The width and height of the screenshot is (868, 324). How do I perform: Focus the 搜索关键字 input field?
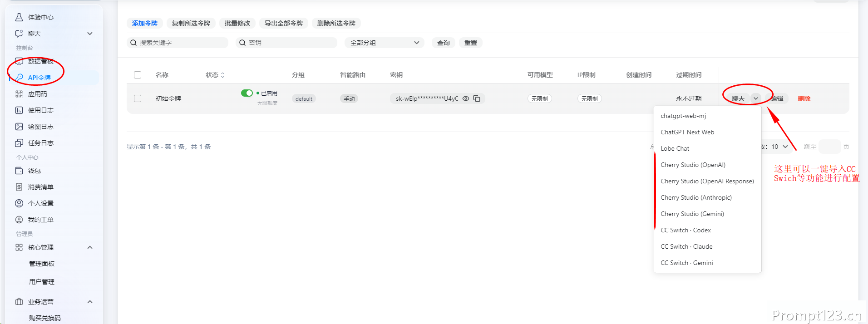[178, 43]
